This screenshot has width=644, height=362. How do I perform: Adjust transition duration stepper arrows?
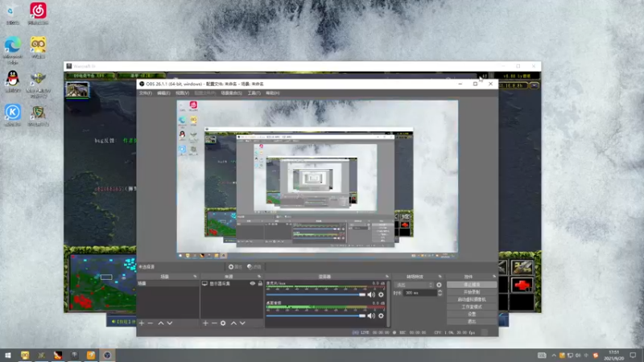coord(440,293)
